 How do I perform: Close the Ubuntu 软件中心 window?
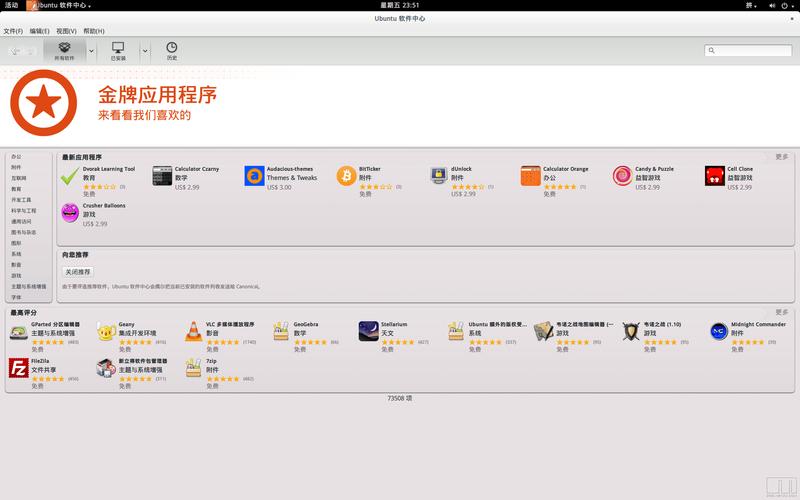click(792, 18)
